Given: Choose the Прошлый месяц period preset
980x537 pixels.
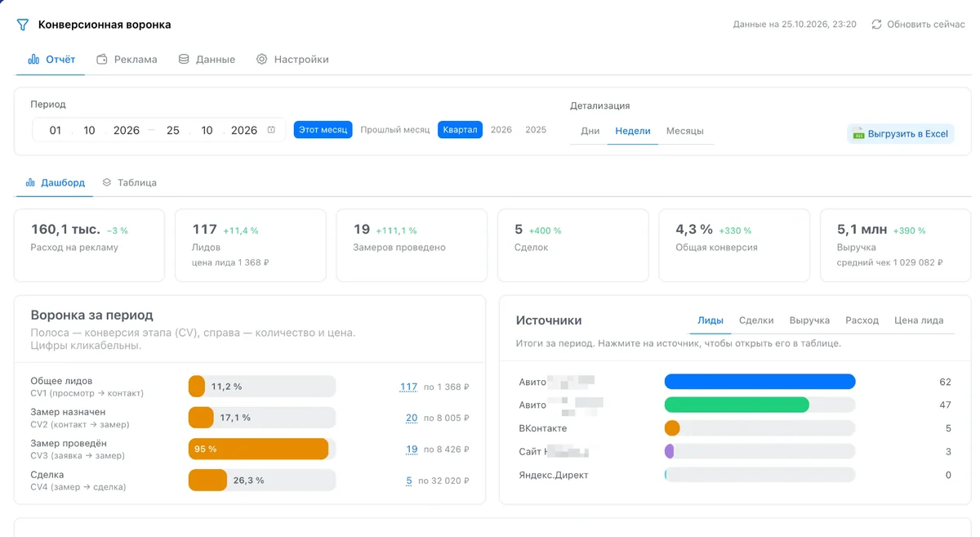Looking at the screenshot, I should [395, 130].
